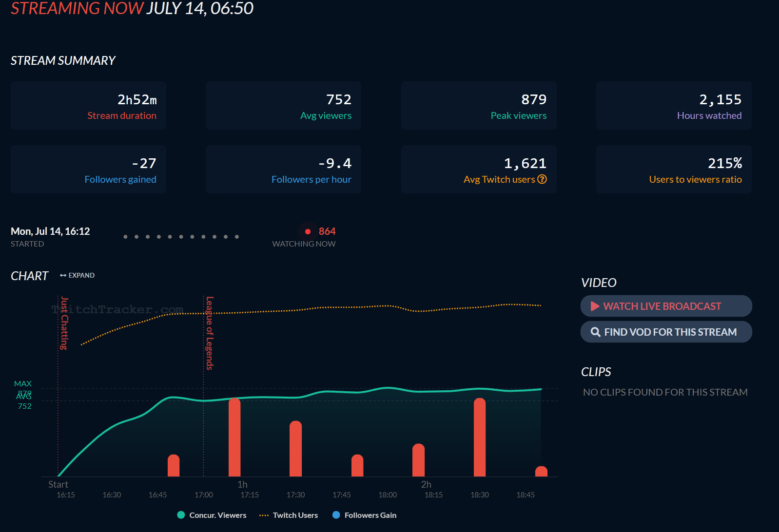
Task: Click the red bar near 18:15
Action: [418, 460]
